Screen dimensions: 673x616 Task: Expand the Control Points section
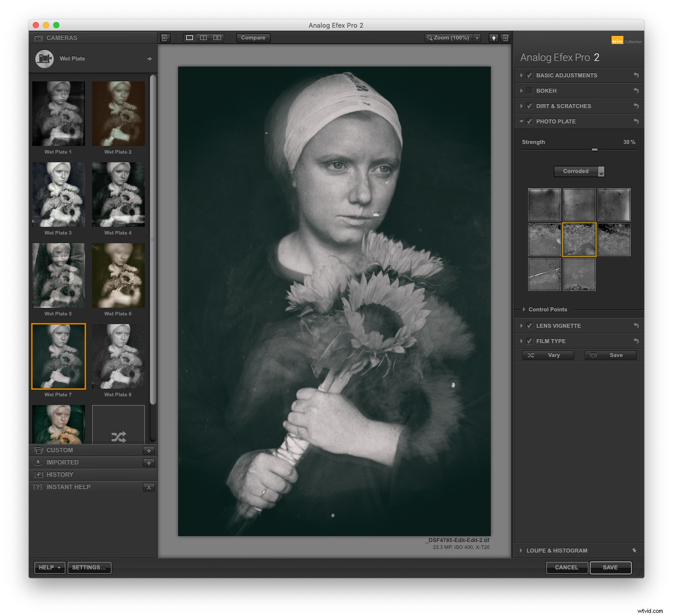(525, 309)
